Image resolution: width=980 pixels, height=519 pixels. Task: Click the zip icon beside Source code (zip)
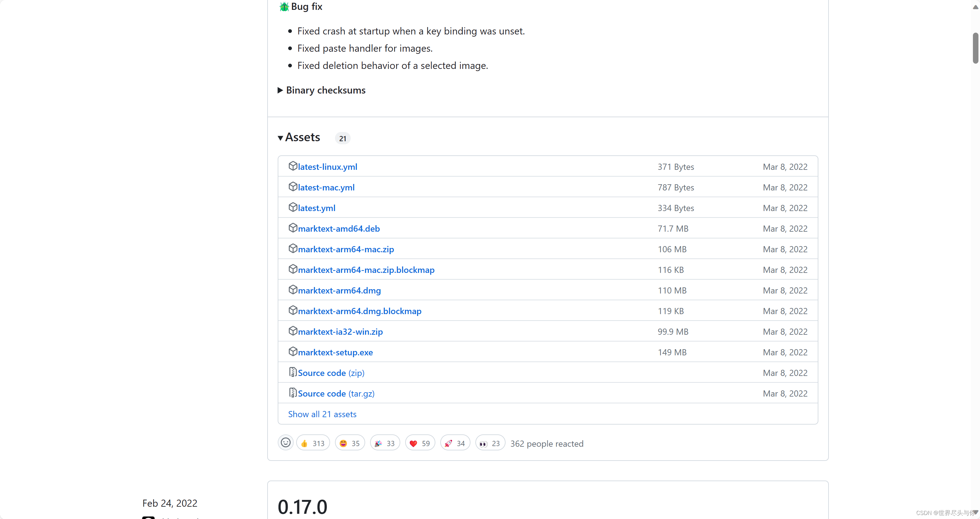293,372
